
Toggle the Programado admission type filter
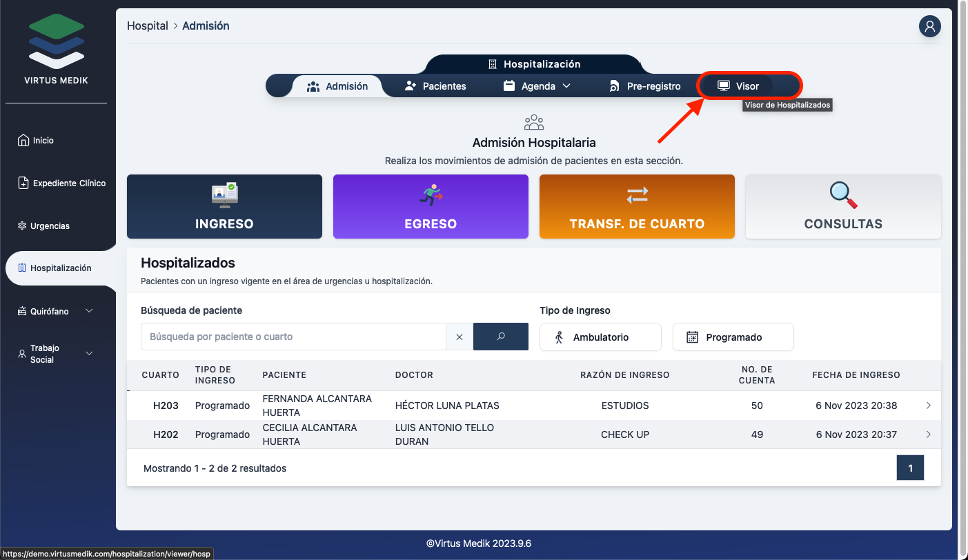[733, 337]
